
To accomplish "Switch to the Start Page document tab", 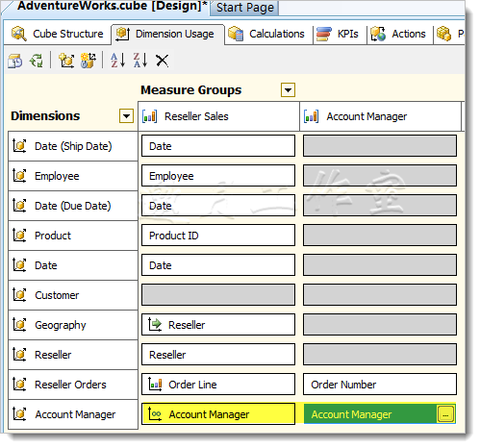I will pyautogui.click(x=245, y=8).
